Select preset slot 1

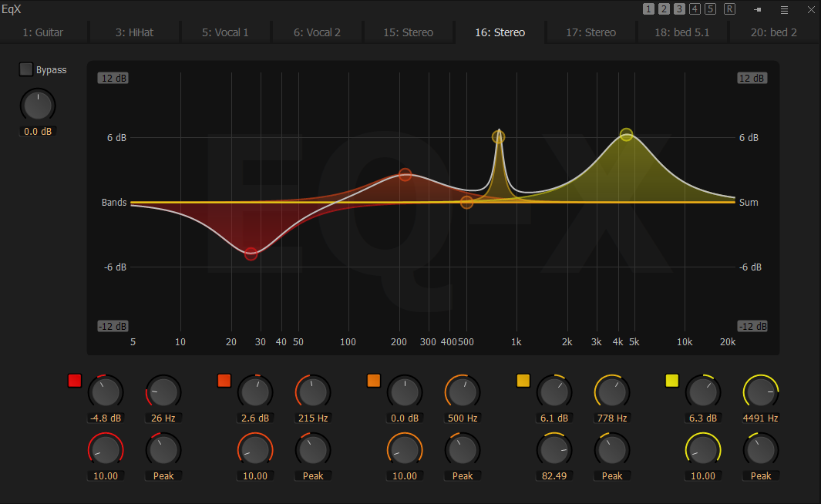click(648, 8)
